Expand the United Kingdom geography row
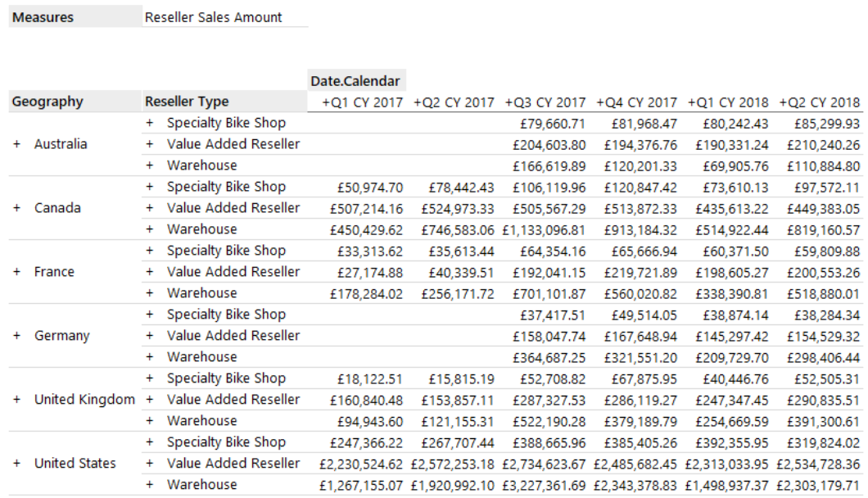The height and width of the screenshot is (498, 868). [x=16, y=400]
